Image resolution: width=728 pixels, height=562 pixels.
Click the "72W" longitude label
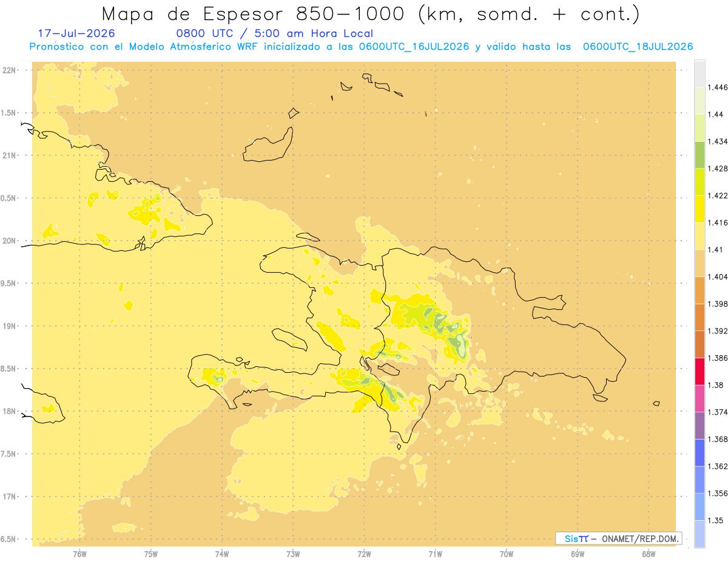click(364, 554)
